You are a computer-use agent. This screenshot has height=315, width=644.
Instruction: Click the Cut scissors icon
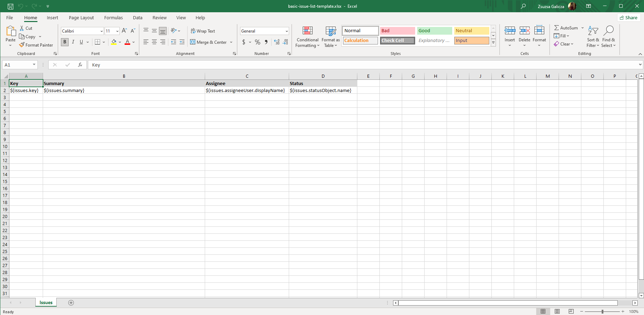tap(22, 28)
